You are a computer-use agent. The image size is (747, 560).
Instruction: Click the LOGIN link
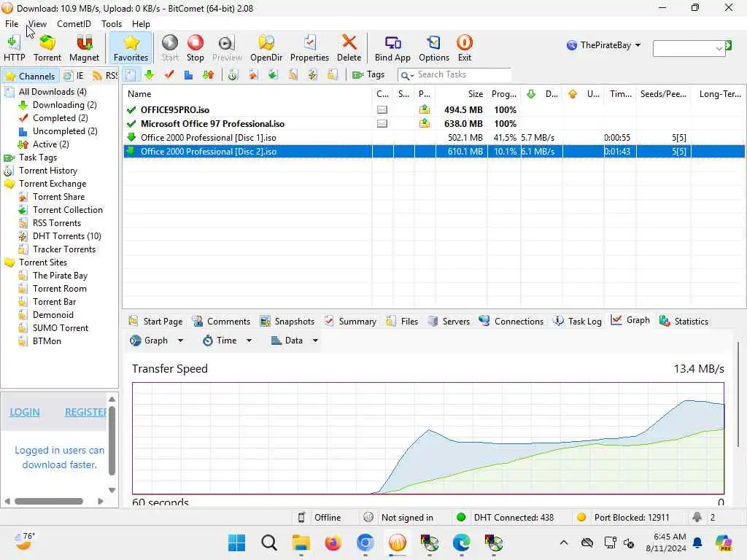click(25, 413)
